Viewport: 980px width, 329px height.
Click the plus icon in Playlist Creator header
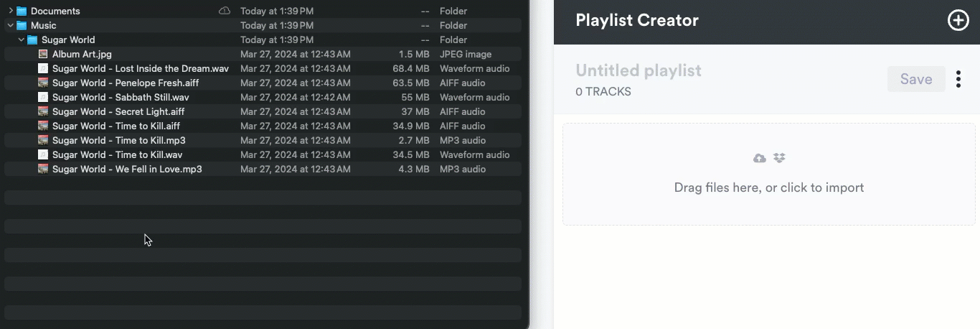point(958,20)
